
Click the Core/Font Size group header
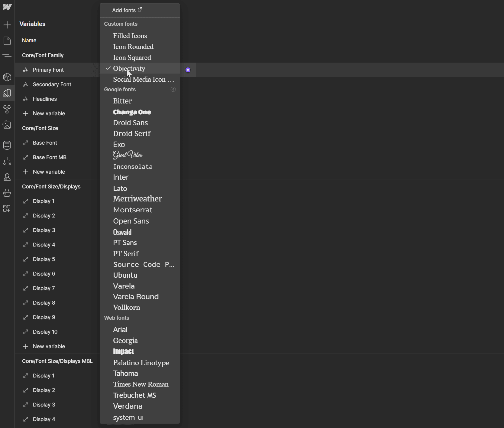[x=40, y=128]
